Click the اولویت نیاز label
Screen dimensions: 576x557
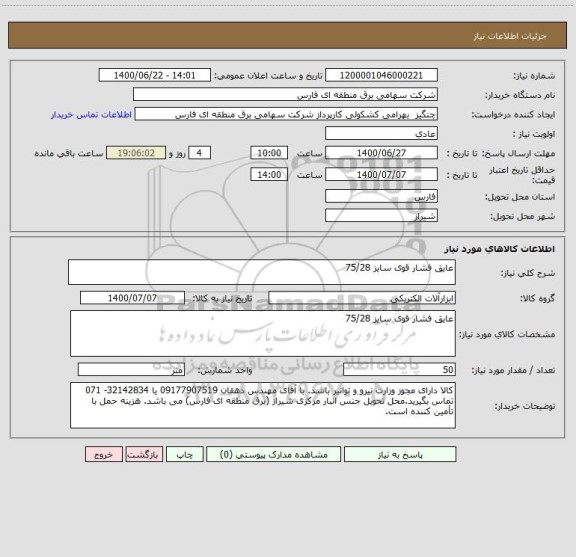click(x=534, y=134)
